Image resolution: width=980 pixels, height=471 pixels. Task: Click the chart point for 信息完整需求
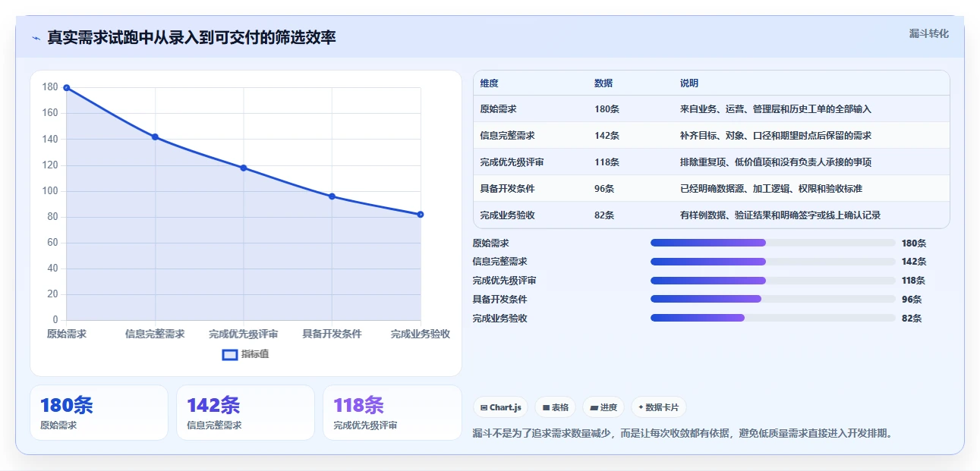coord(155,137)
